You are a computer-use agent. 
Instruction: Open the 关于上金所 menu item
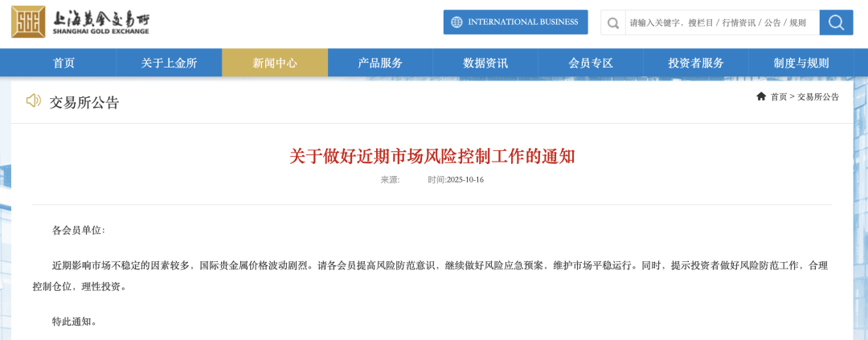pos(169,63)
